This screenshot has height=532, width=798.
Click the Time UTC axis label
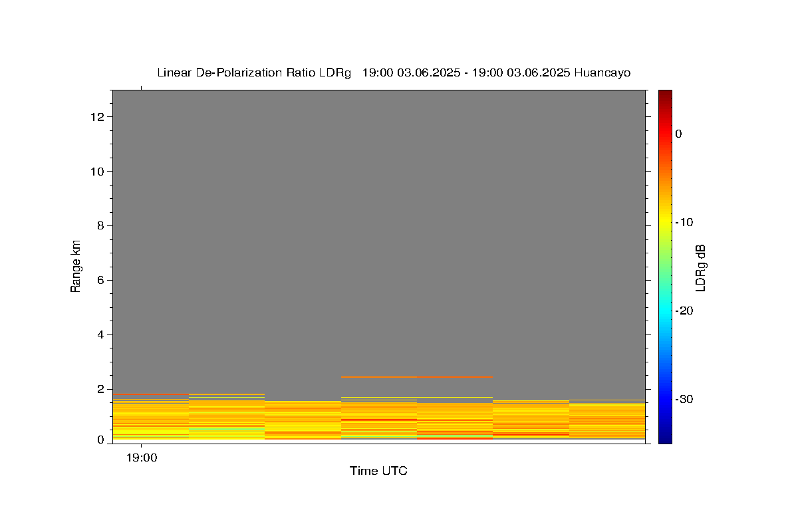tap(378, 471)
